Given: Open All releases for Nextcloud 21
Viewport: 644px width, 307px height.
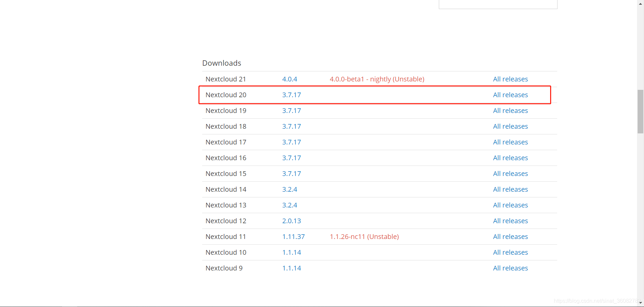Looking at the screenshot, I should (510, 79).
